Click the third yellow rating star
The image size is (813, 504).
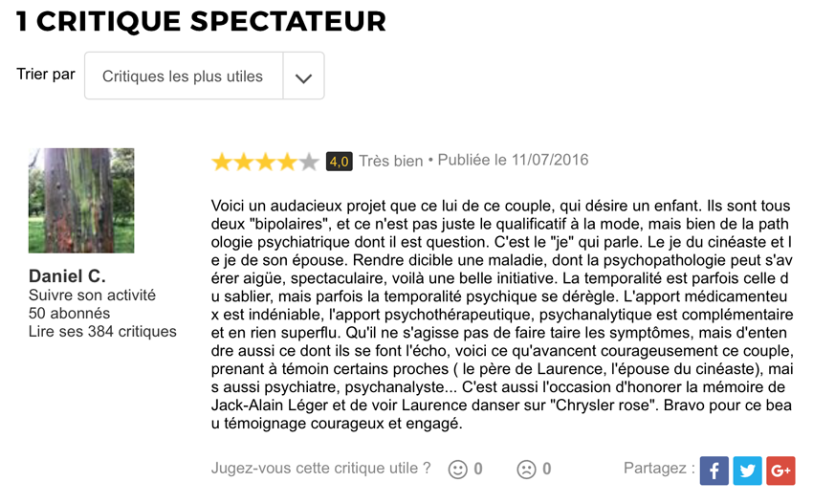coord(266,162)
